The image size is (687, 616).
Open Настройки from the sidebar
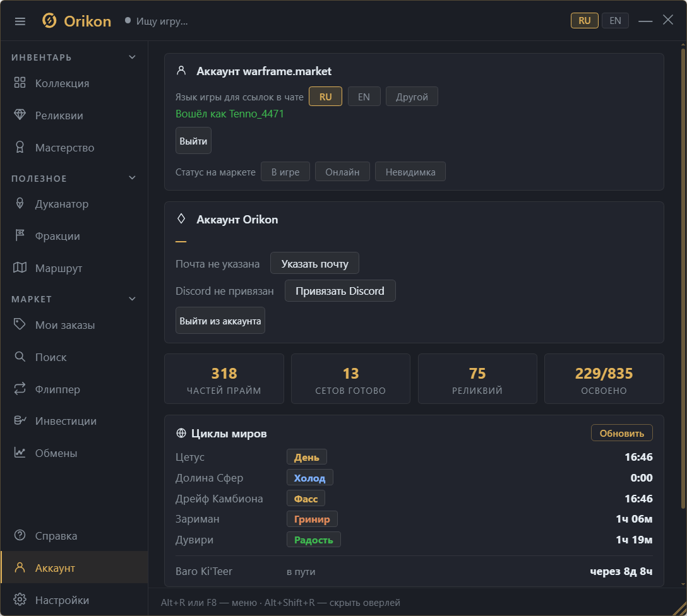point(74,600)
